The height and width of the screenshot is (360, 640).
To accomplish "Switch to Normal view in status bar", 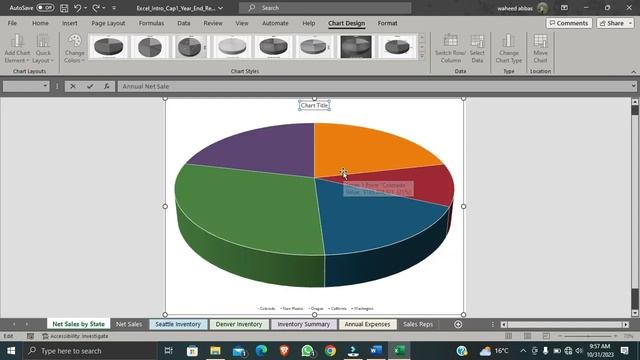I will (x=508, y=336).
